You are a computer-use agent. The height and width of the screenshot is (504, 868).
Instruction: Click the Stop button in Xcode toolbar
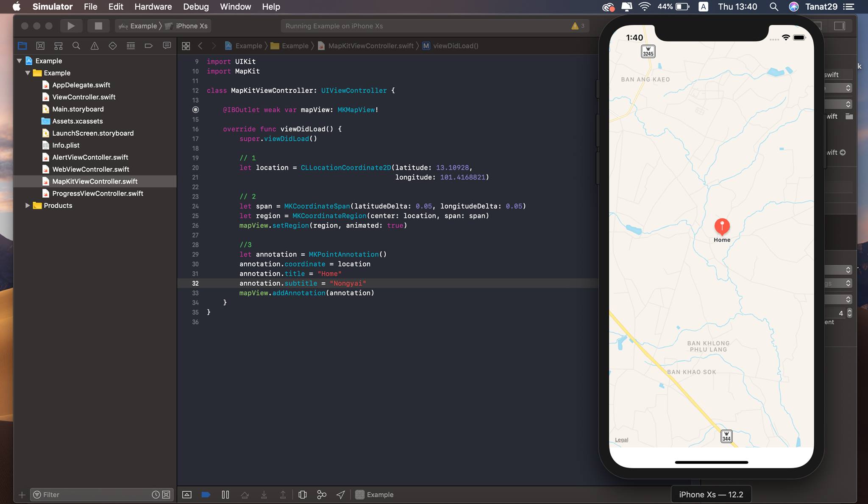coord(98,26)
